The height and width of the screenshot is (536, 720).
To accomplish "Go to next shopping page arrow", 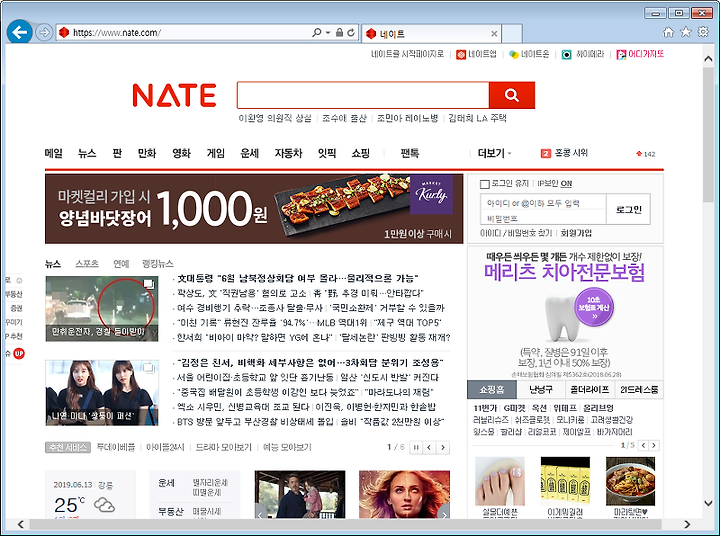I will point(654,445).
